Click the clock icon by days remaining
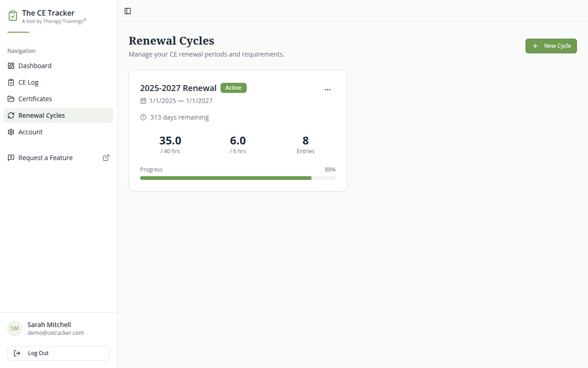Image resolution: width=588 pixels, height=368 pixels. click(143, 117)
